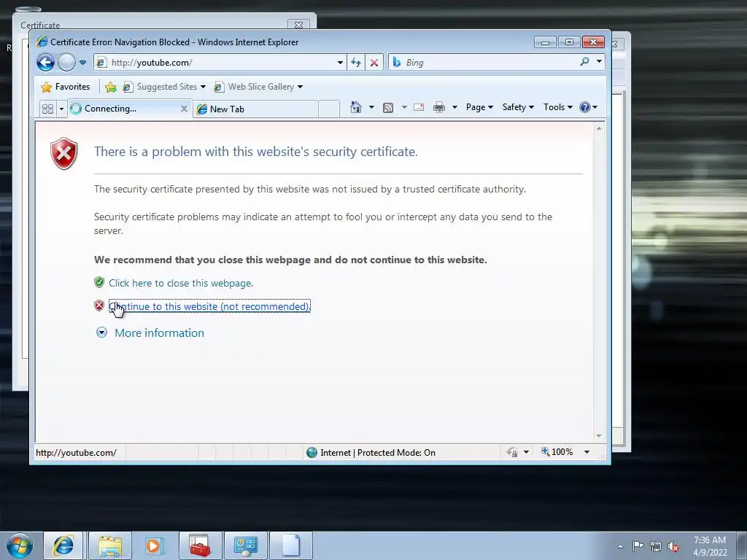
Task: Click the Internet zone globe icon
Action: click(x=312, y=452)
